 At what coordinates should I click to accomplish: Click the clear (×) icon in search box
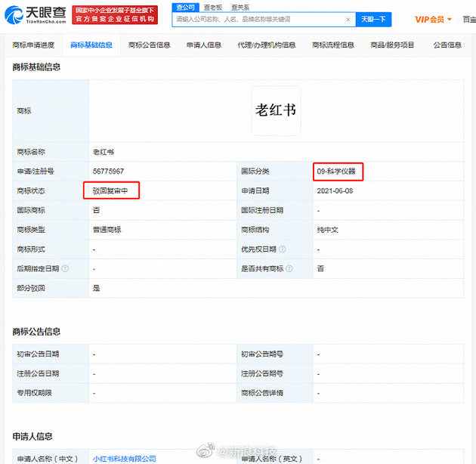[348, 20]
